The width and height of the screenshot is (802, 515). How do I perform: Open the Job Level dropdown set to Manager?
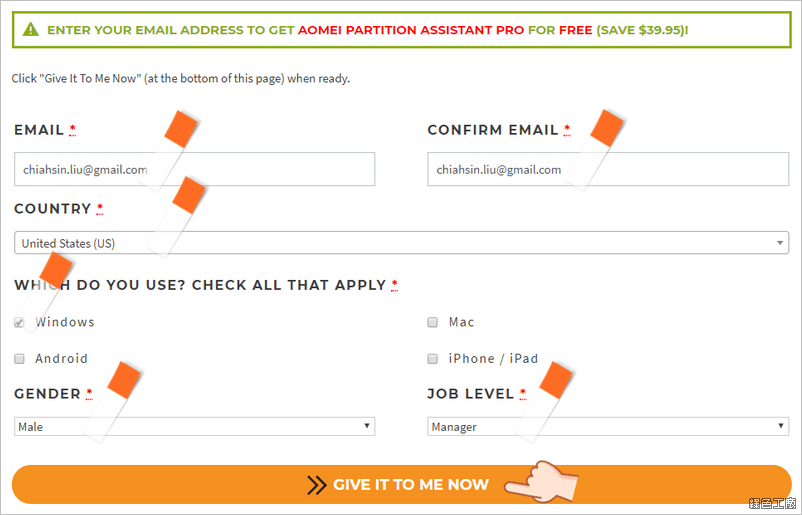608,427
